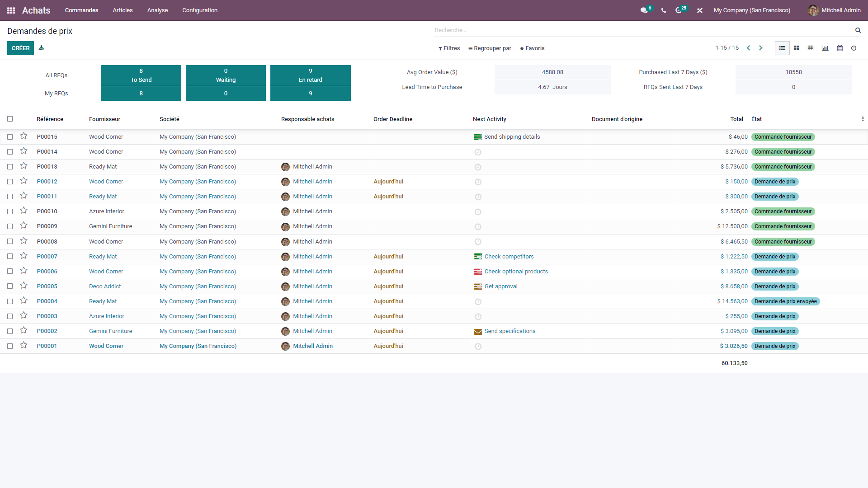Click the pager 1-15 / 15 text
This screenshot has height=488, width=868.
tap(727, 48)
